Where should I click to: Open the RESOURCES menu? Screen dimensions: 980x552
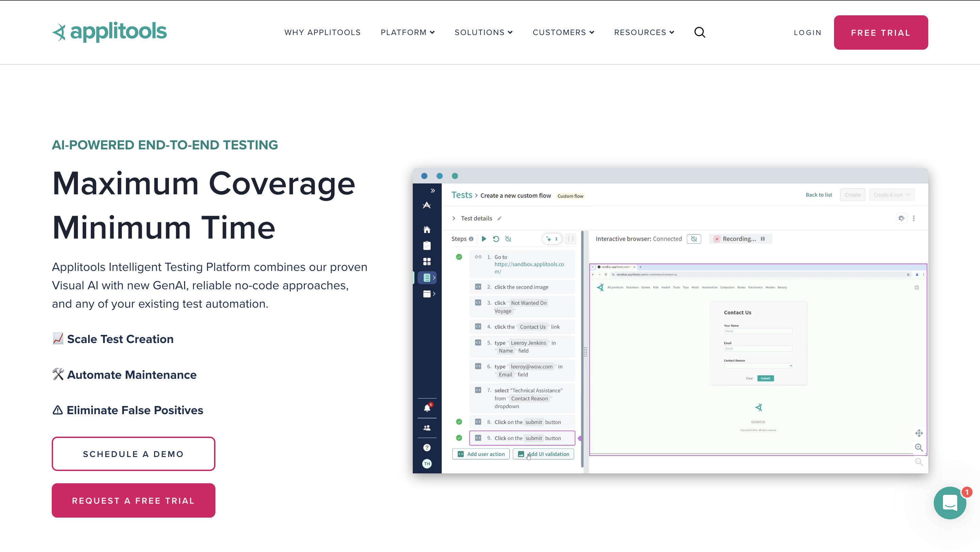click(644, 32)
